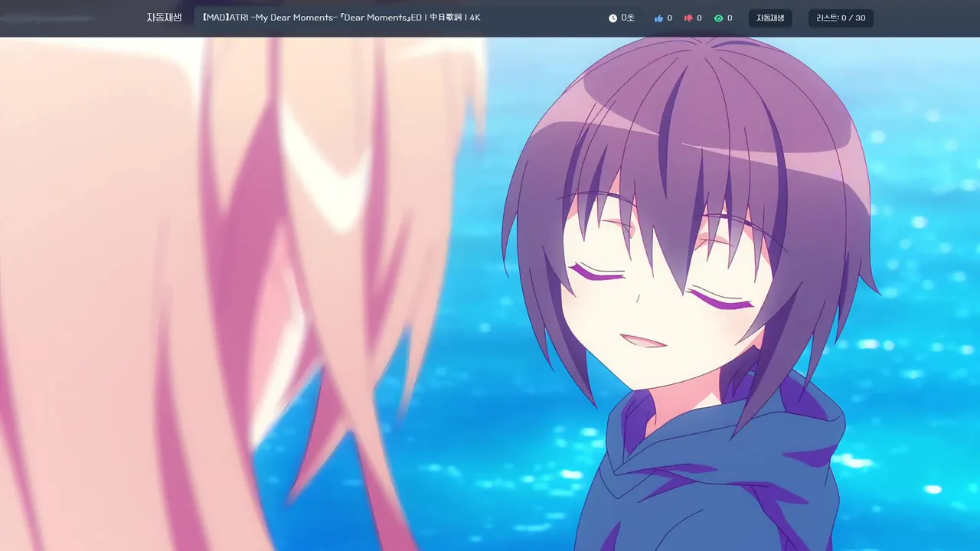Click the 0초 elapsed time text
980x551 pixels.
coord(628,18)
